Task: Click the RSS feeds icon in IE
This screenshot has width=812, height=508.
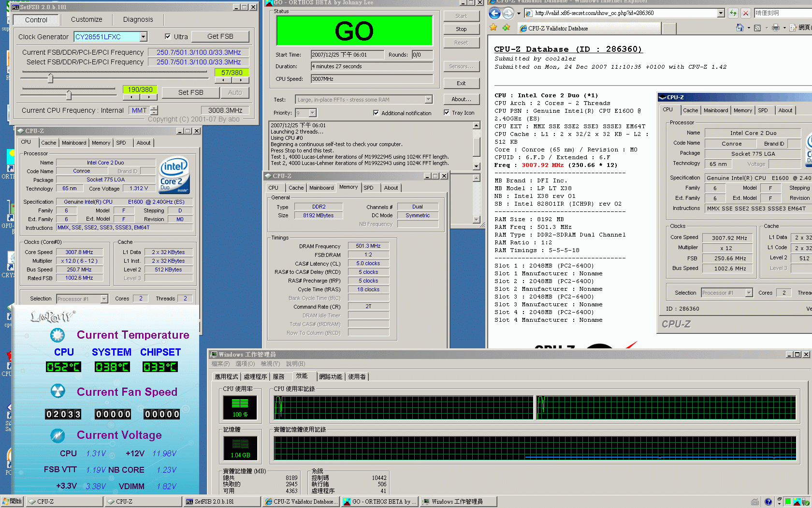Action: click(757, 28)
